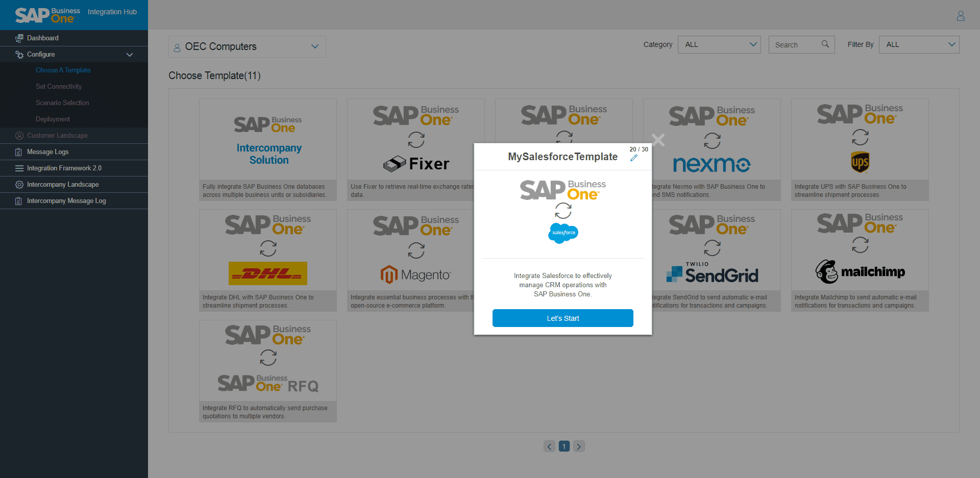980x478 pixels.
Task: Open the Intercompany Message Log
Action: (x=66, y=200)
